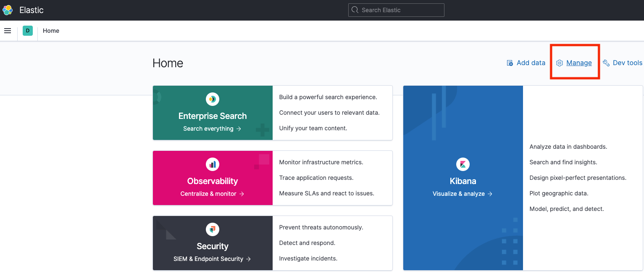The height and width of the screenshot is (279, 644).
Task: Click 'Connect your users to relevant data.'
Action: (x=329, y=113)
